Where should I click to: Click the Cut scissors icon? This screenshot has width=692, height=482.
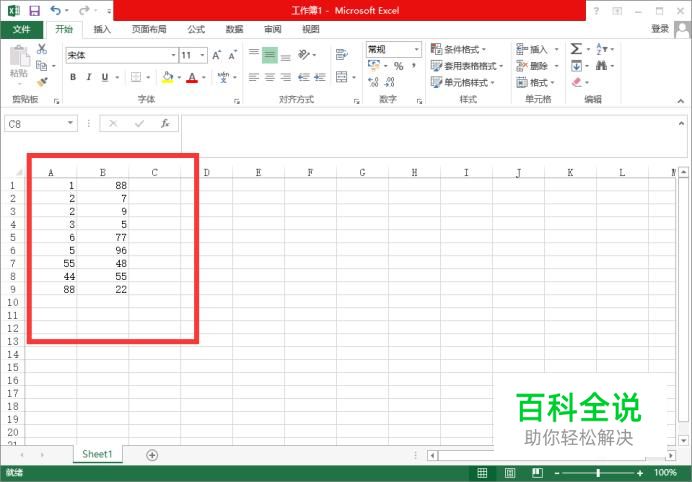(42, 49)
